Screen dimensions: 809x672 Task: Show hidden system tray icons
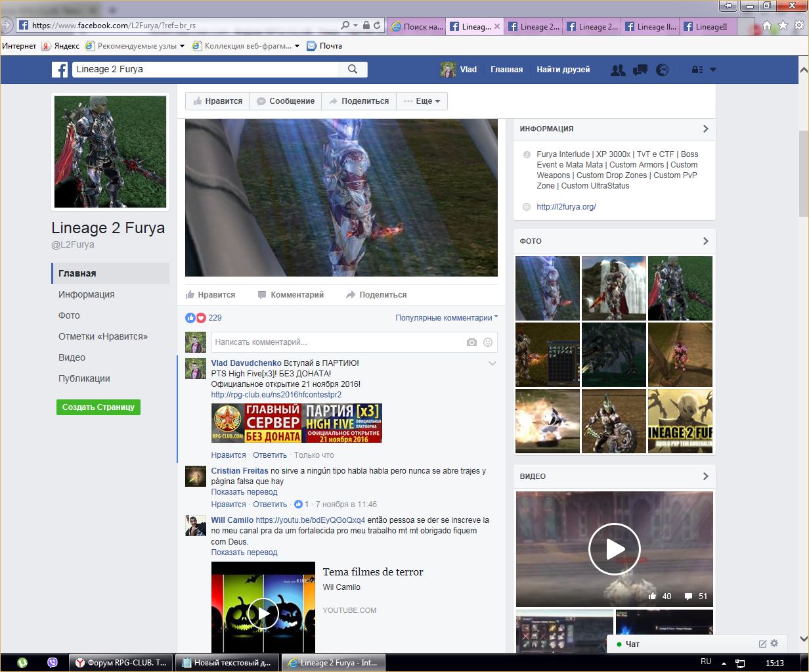pos(724,663)
